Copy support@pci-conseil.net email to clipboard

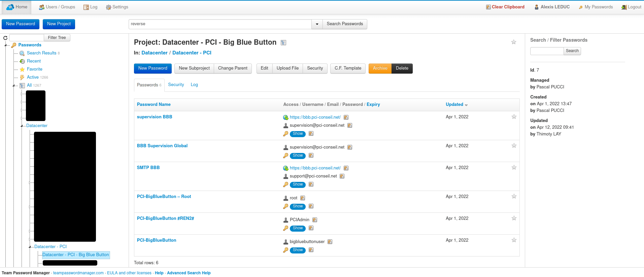tap(342, 176)
